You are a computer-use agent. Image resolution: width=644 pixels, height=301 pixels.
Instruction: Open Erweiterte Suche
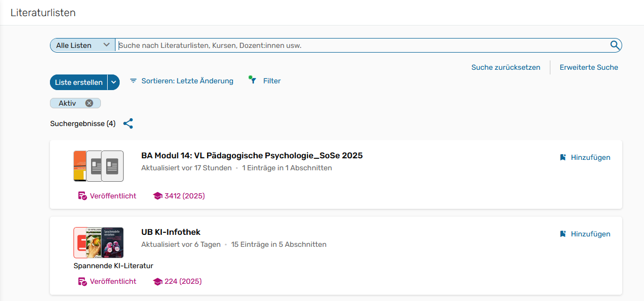click(x=588, y=67)
